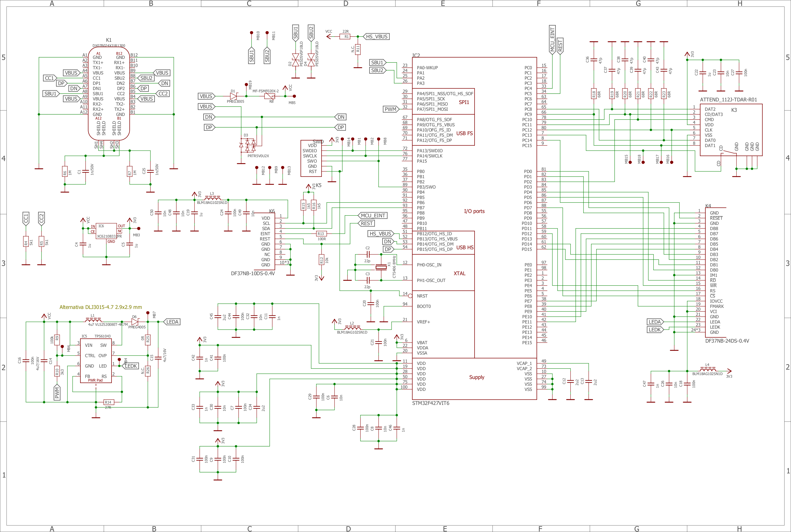The width and height of the screenshot is (791, 532).
Task: Click the VREF+ pin name
Action: coord(424,322)
